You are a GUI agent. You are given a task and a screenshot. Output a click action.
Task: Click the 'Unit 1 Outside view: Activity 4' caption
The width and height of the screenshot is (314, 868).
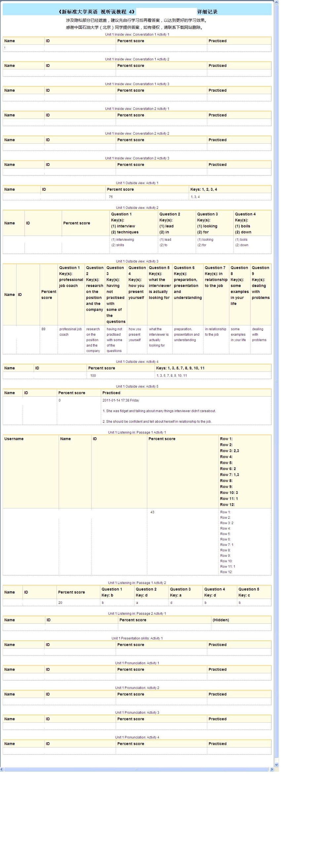[x=137, y=362]
